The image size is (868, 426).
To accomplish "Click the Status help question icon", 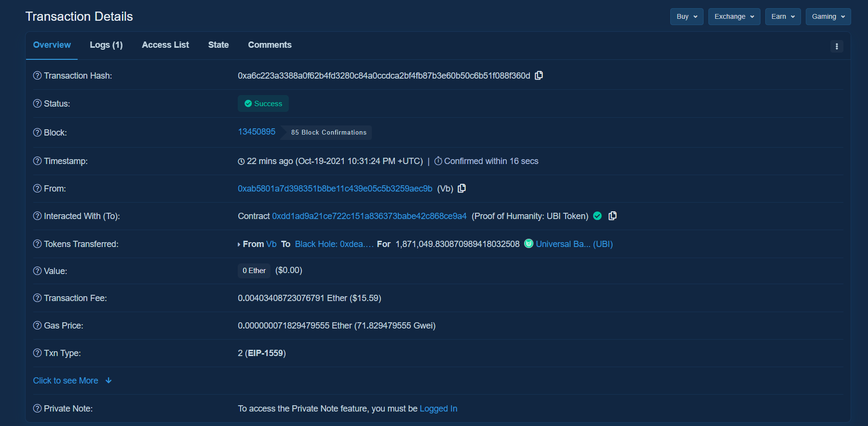I will pos(37,103).
